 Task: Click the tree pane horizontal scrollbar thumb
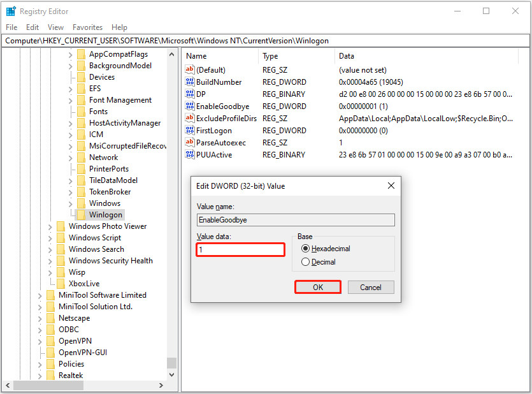[48, 385]
